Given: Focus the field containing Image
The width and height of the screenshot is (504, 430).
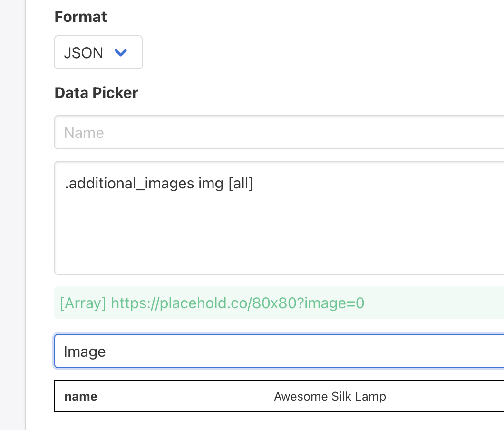Looking at the screenshot, I should (x=279, y=352).
